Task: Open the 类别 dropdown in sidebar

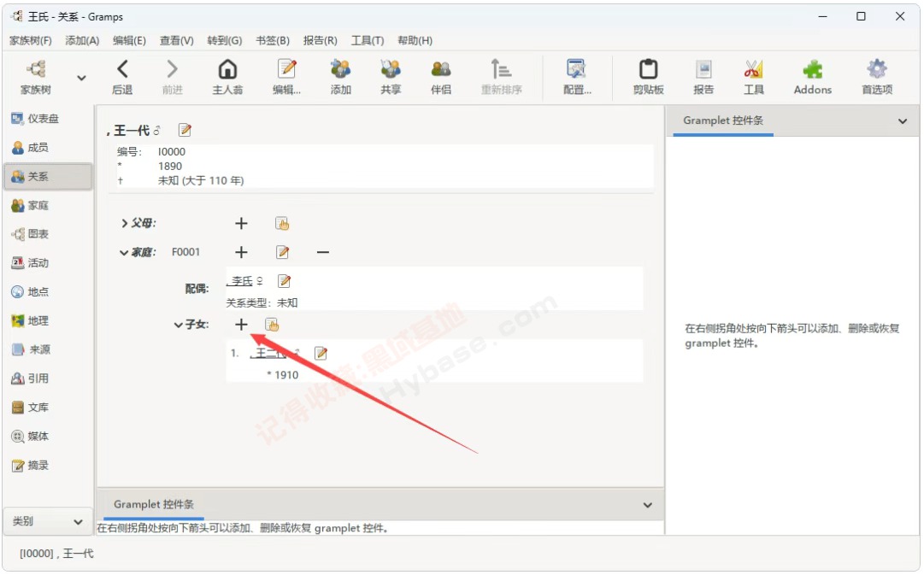Action: (x=48, y=522)
